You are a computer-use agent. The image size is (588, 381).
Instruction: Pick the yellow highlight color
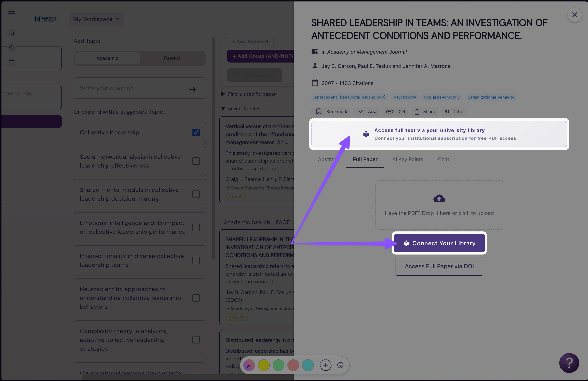pos(264,365)
